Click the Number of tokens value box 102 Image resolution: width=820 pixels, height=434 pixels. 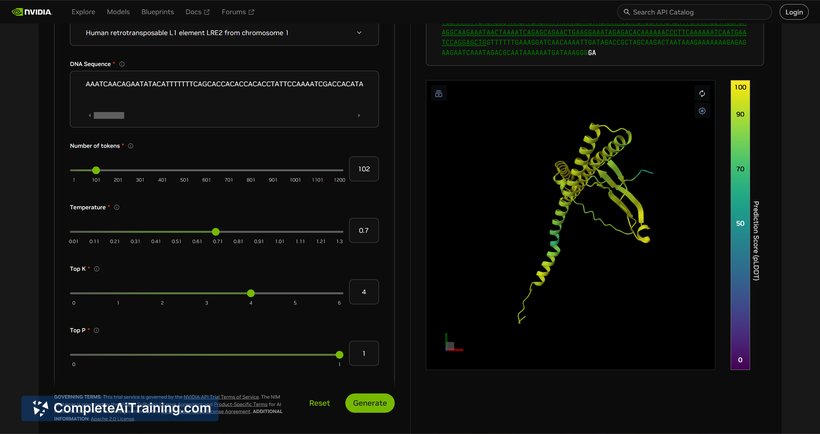click(363, 169)
